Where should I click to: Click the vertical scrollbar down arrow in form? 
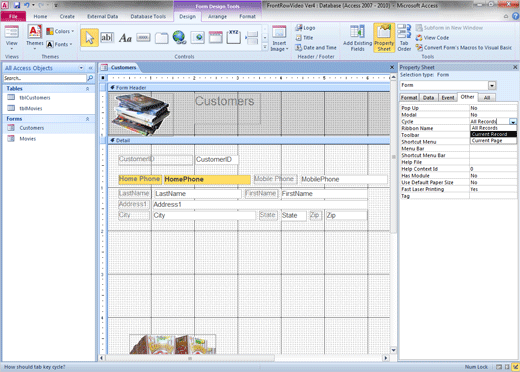(x=393, y=350)
